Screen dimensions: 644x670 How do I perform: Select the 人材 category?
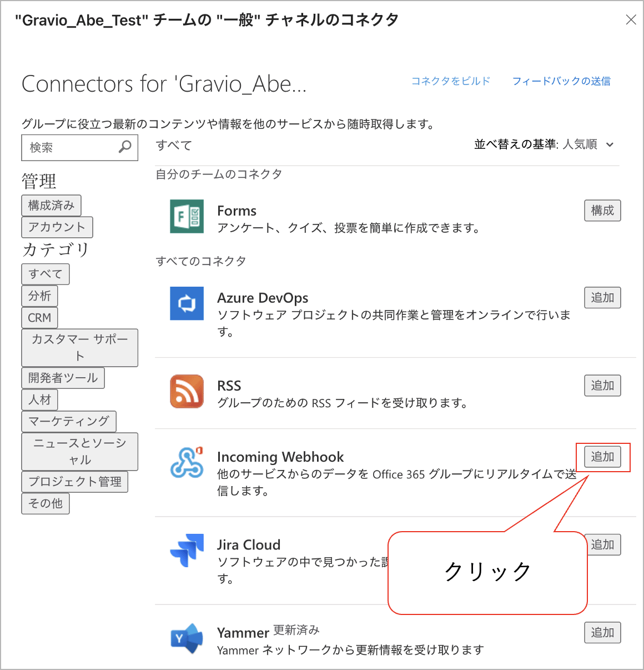click(39, 400)
